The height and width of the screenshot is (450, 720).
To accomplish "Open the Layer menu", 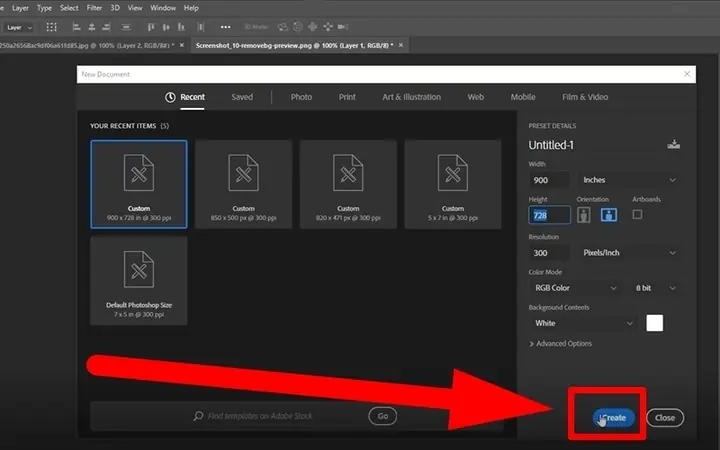I will pos(20,8).
